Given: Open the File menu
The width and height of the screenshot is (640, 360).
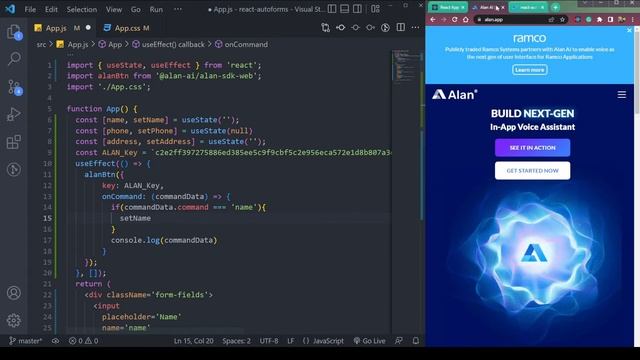Looking at the screenshot, I should tap(30, 9).
